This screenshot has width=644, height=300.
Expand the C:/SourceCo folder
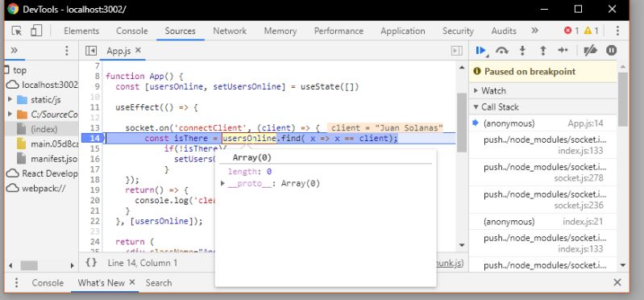tap(10, 115)
